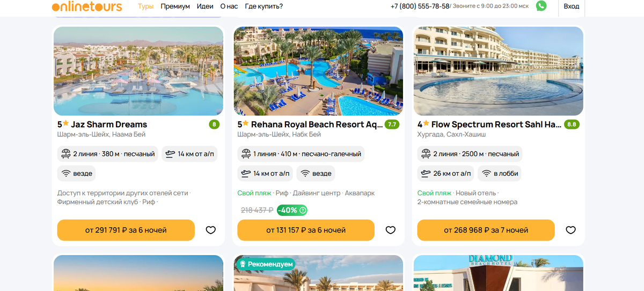Select от 131 157 ₽ за 6 ночей button
The image size is (644, 291).
[x=306, y=230]
